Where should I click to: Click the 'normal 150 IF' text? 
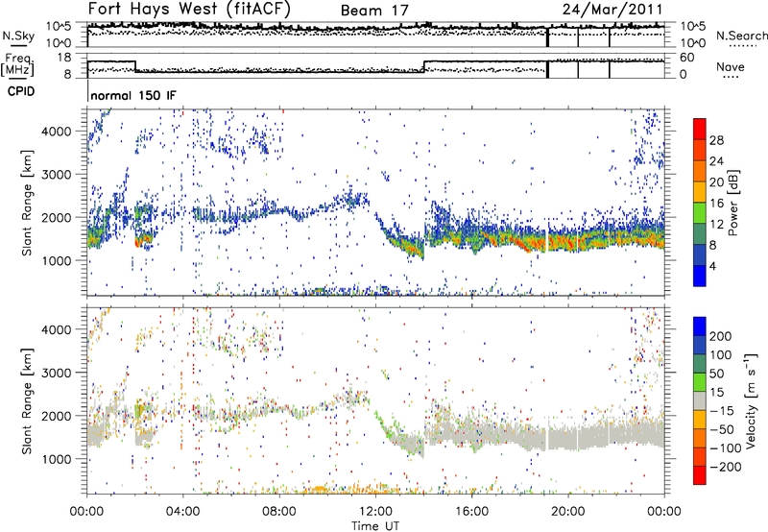coord(133,95)
